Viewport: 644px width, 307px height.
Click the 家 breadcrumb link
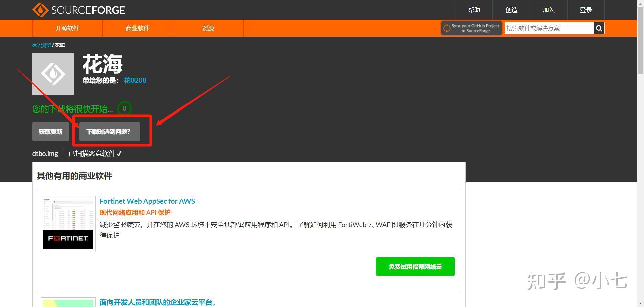[35, 45]
